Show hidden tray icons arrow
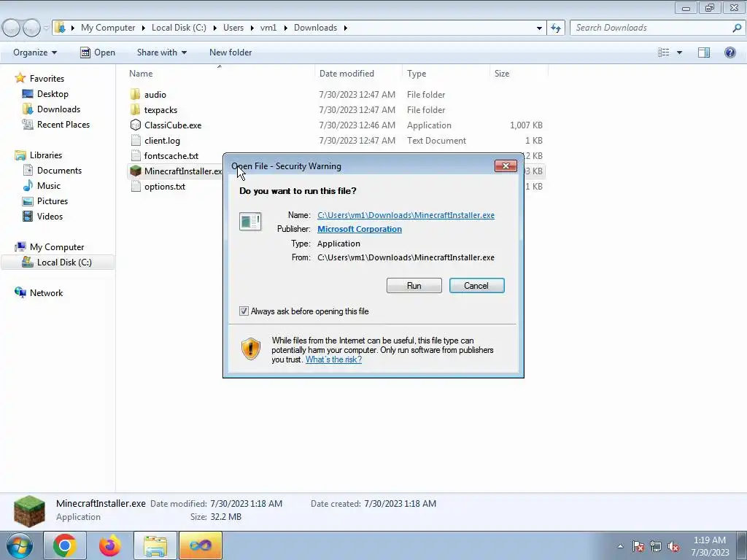Viewport: 747px width, 560px height. coord(620,547)
